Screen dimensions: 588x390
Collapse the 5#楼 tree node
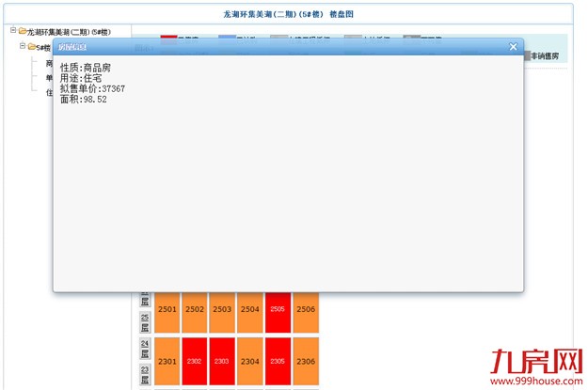23,46
